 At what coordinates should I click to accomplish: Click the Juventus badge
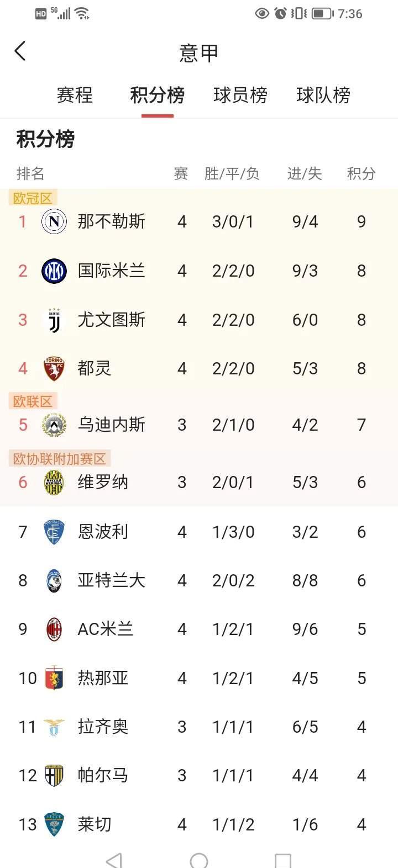tap(54, 320)
